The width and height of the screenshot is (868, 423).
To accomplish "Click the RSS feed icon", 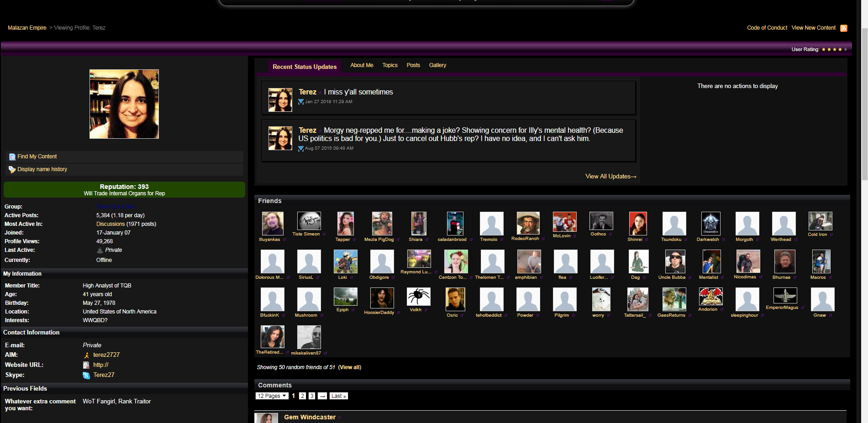I will click(844, 28).
